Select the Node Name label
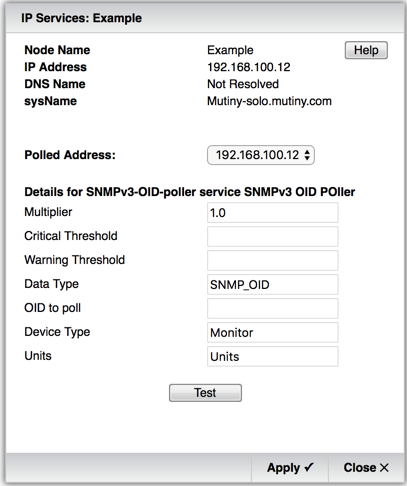407x486 pixels. (57, 50)
